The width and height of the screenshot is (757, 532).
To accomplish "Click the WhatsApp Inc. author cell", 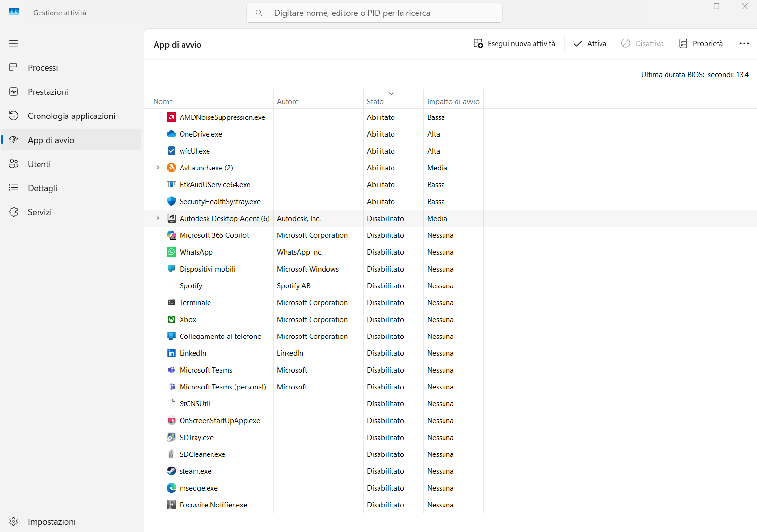I will point(300,252).
